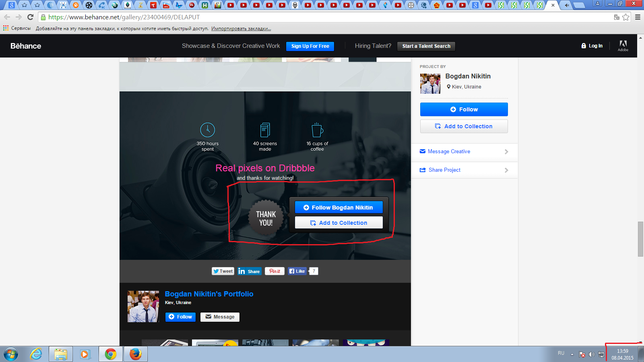Open the volume speaker tray icon
This screenshot has width=644, height=362.
(x=591, y=354)
